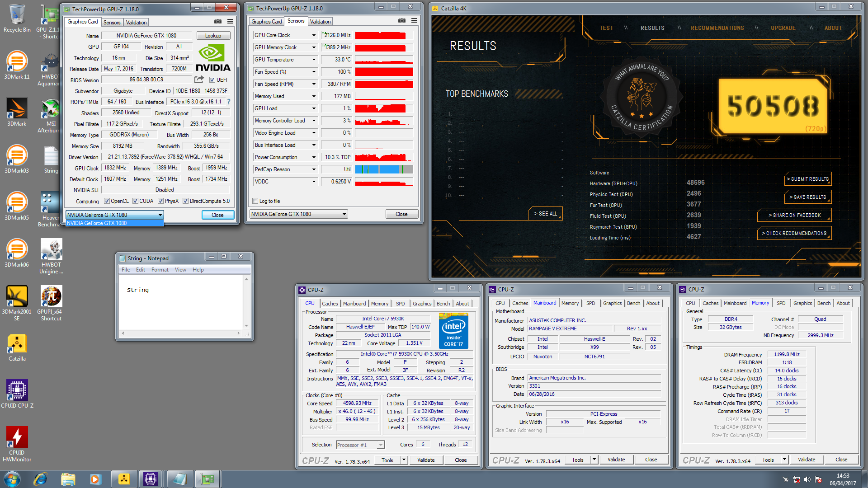Viewport: 868px width, 488px height.
Task: Click the Notepad vertical scrollbar
Action: [246, 302]
